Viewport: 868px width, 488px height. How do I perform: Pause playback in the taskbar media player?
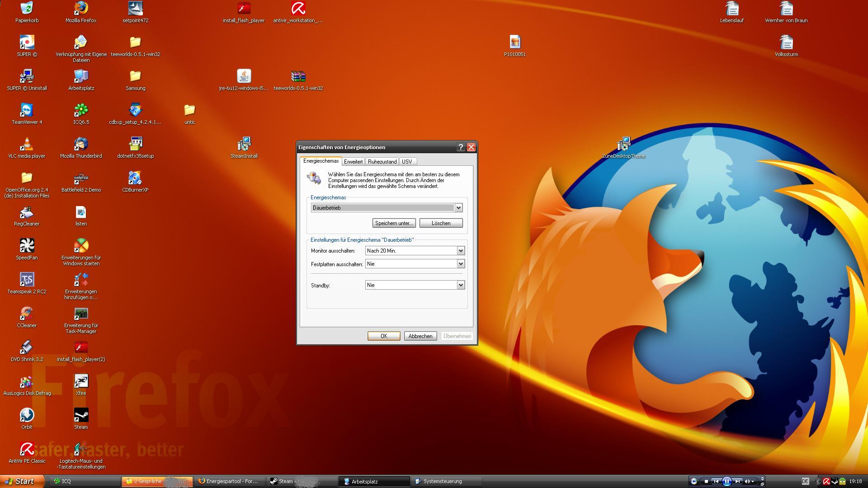point(726,481)
